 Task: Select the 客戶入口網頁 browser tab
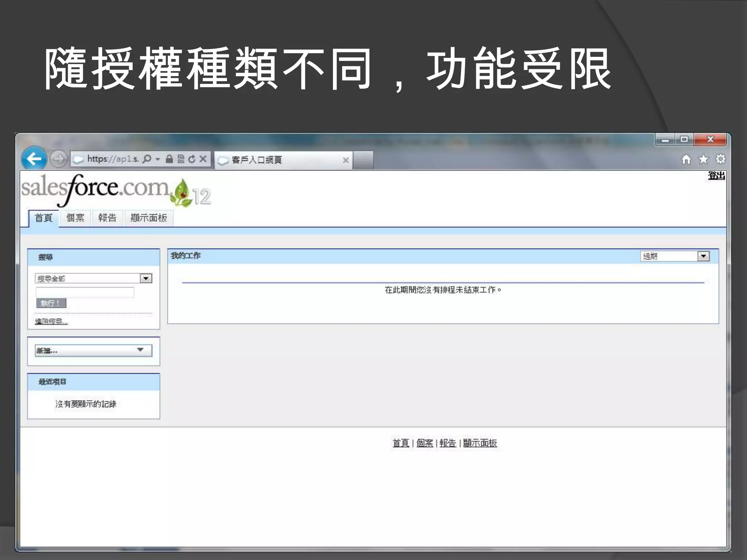[283, 160]
